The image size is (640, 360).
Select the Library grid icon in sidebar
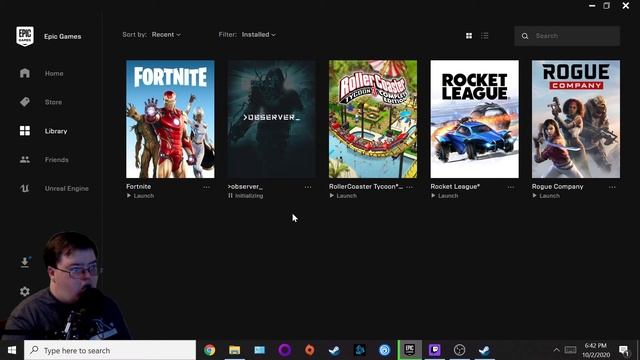pos(25,131)
